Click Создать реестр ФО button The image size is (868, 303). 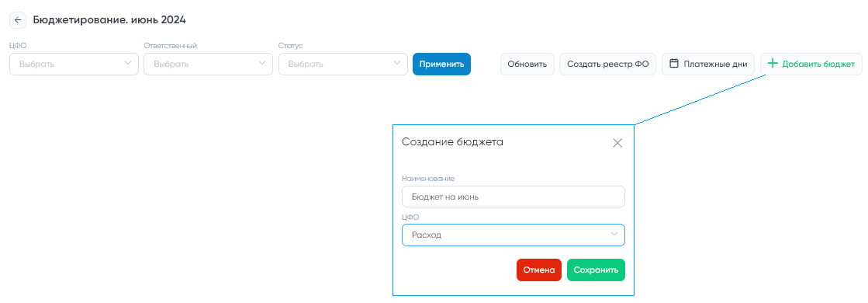click(x=607, y=64)
